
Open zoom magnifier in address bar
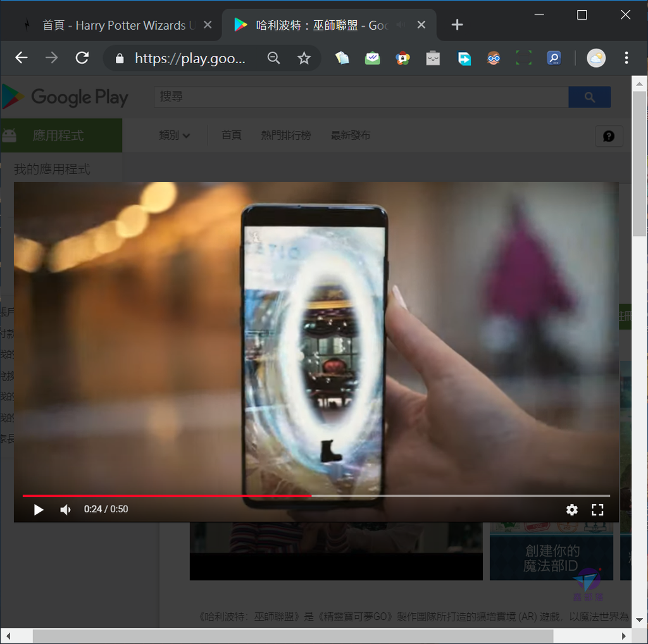pyautogui.click(x=273, y=58)
